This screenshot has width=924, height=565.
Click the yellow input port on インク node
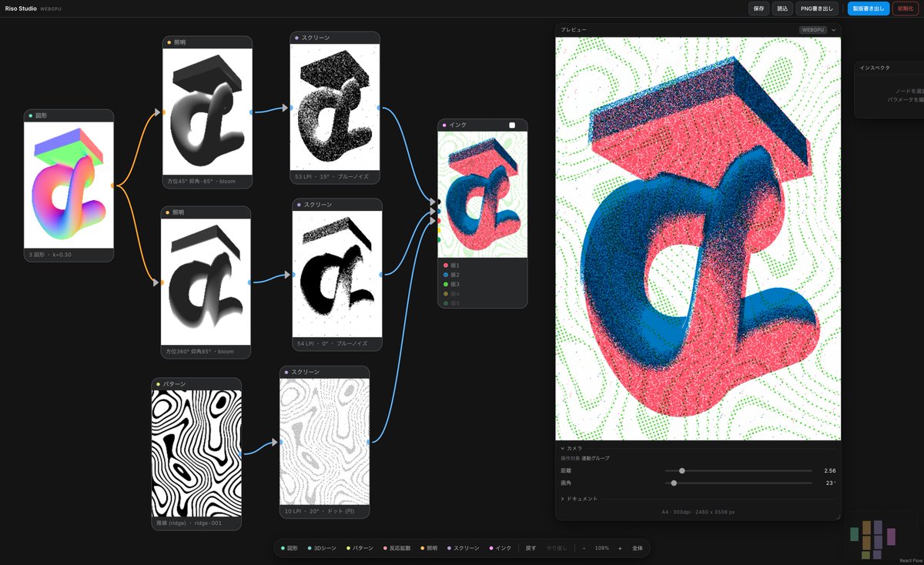(438, 229)
